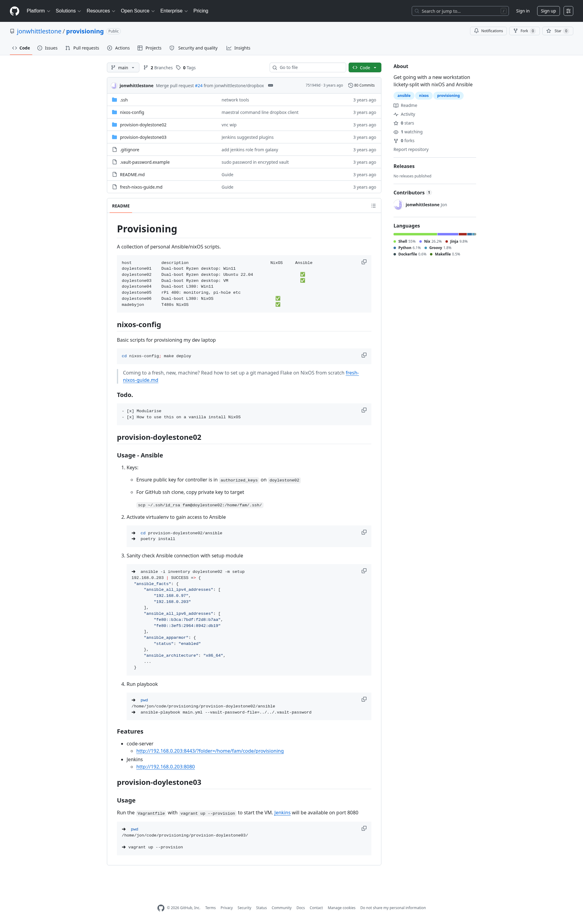Image resolution: width=583 pixels, height=924 pixels.
Task: Click the jonwhittlestone avatar in commit bar
Action: coord(114,86)
